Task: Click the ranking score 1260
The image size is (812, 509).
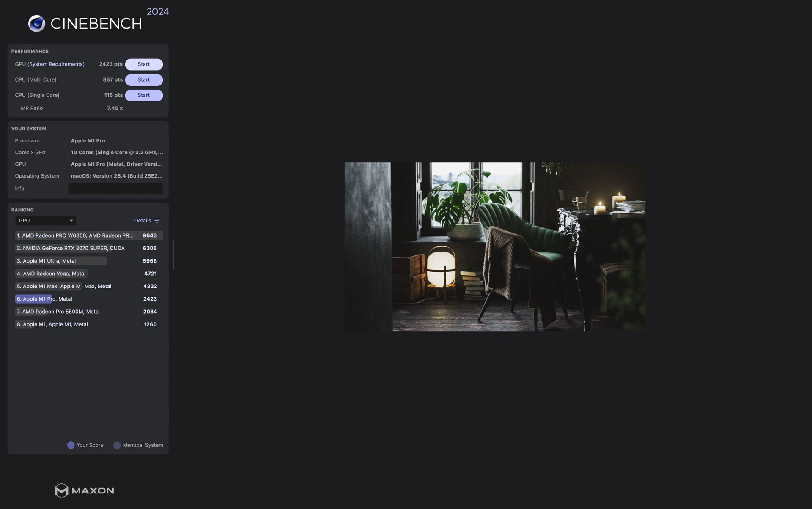Action: 150,324
